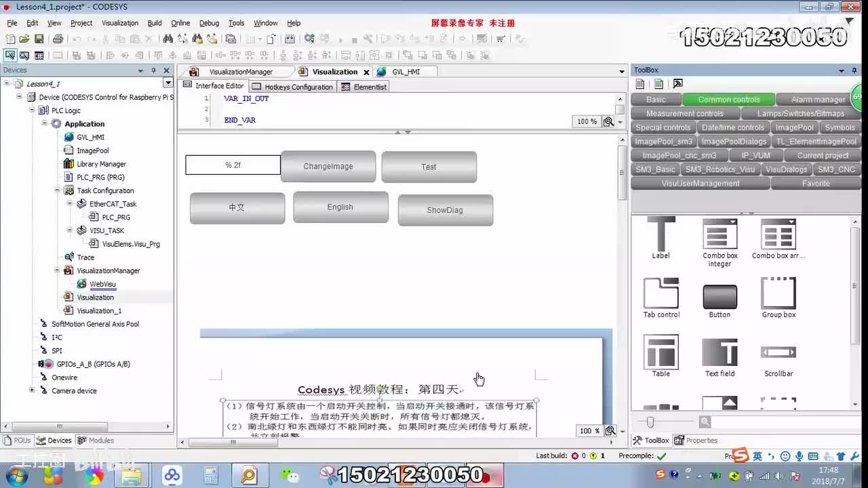The width and height of the screenshot is (868, 488).
Task: Click the shopping cart store icon
Action: point(500,39)
